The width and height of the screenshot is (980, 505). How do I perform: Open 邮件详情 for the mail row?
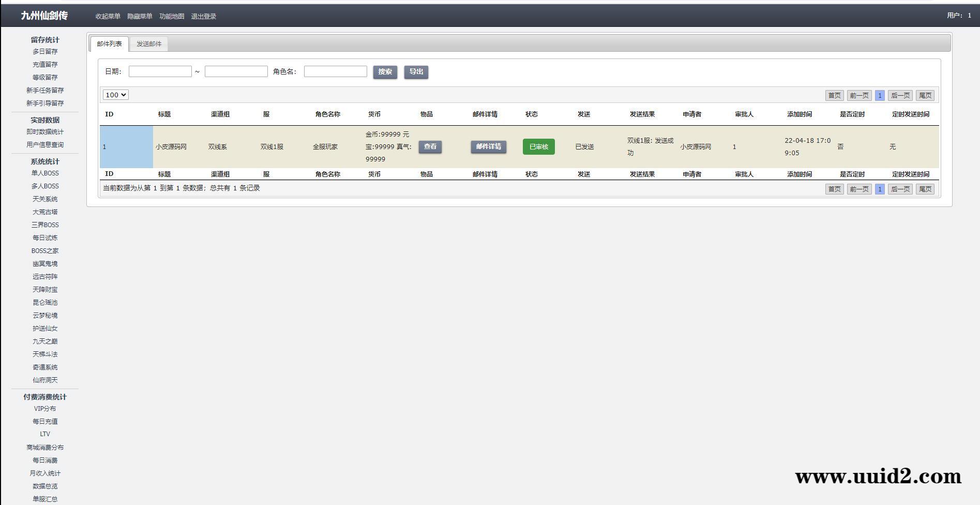(x=488, y=147)
